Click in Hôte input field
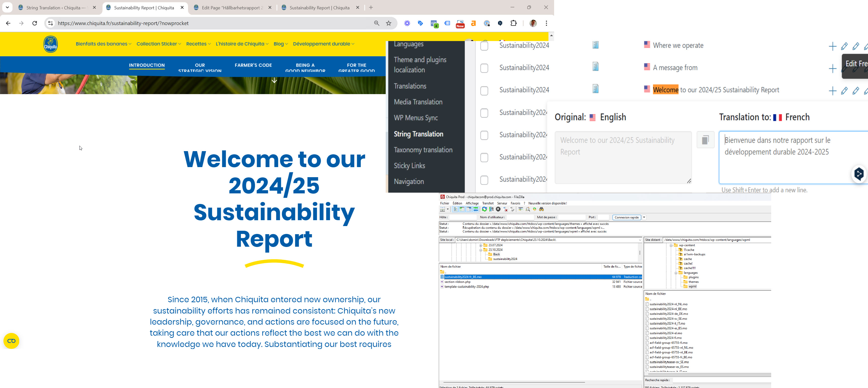 pyautogui.click(x=463, y=217)
